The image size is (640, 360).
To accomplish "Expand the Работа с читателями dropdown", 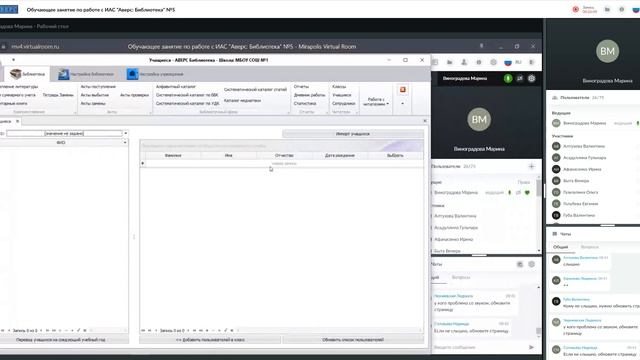I will tap(376, 101).
